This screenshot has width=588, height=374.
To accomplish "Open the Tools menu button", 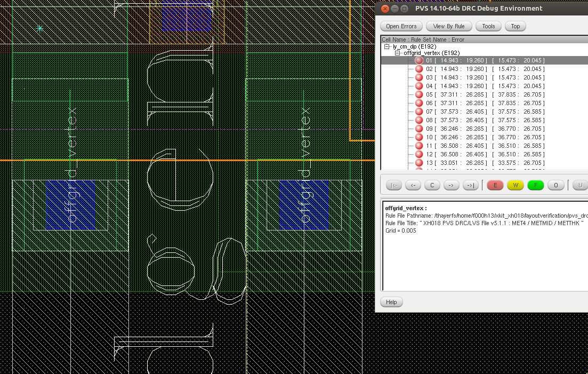I will (x=488, y=26).
